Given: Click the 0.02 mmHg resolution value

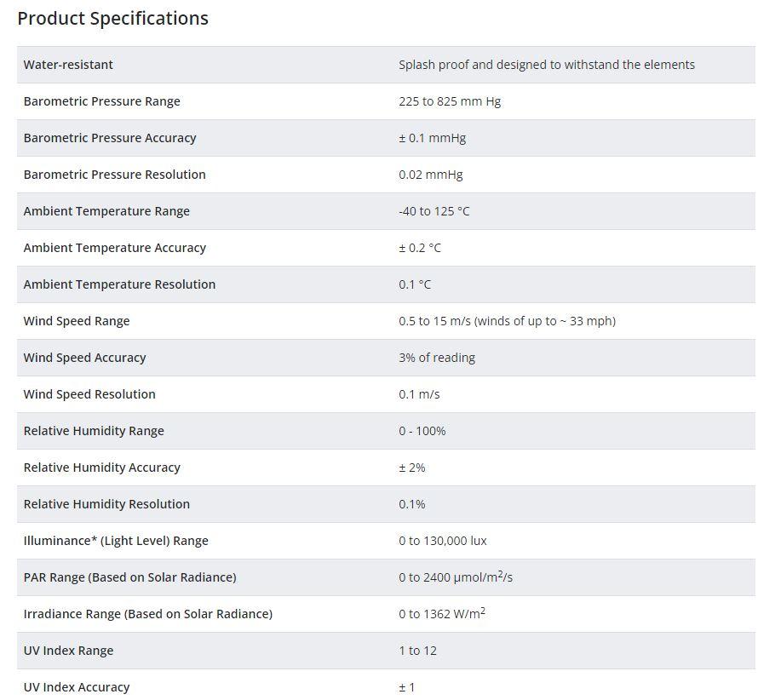Looking at the screenshot, I should [x=431, y=175].
